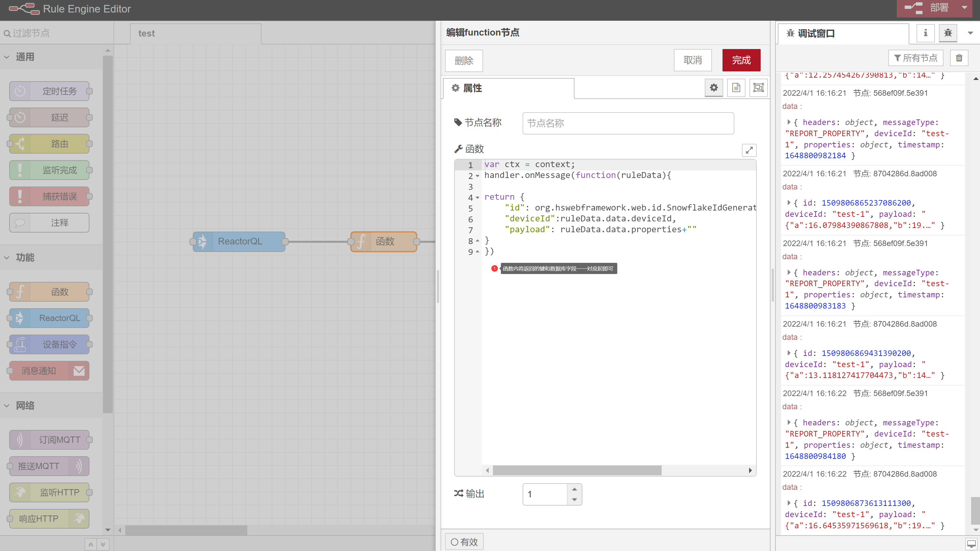Screen dimensions: 980x551
Task: Click the 路由 node icon in sidebar
Action: [x=20, y=143]
